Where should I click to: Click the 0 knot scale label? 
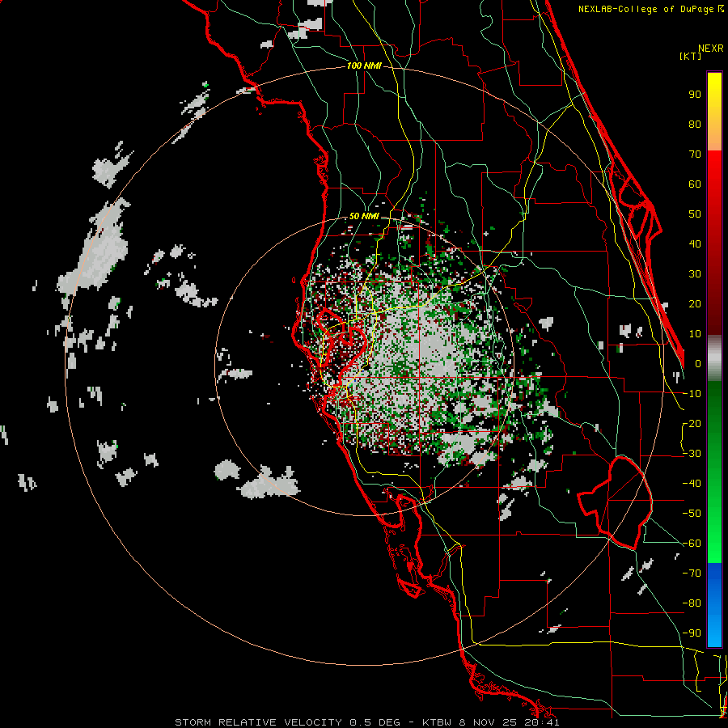(698, 364)
